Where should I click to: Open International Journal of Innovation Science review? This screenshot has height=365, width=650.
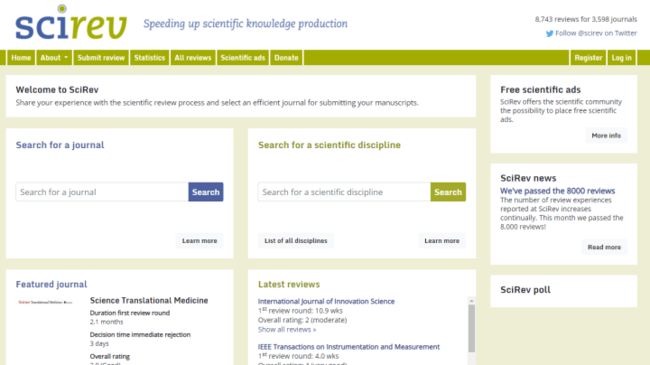[326, 301]
